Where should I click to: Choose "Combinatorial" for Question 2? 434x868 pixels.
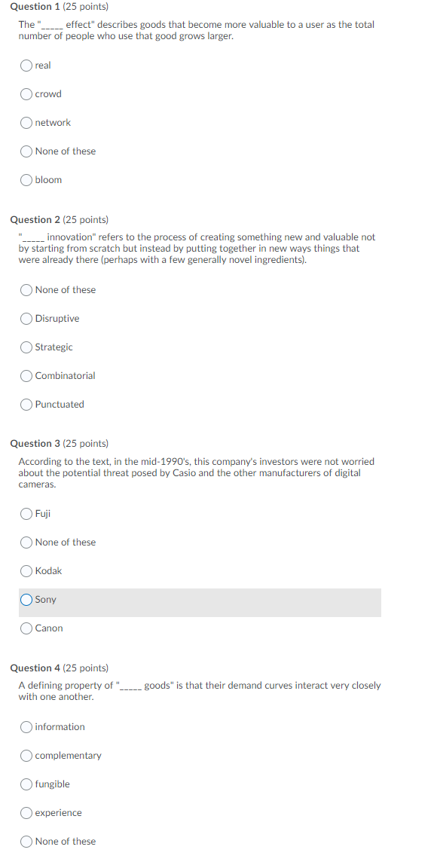pos(26,375)
